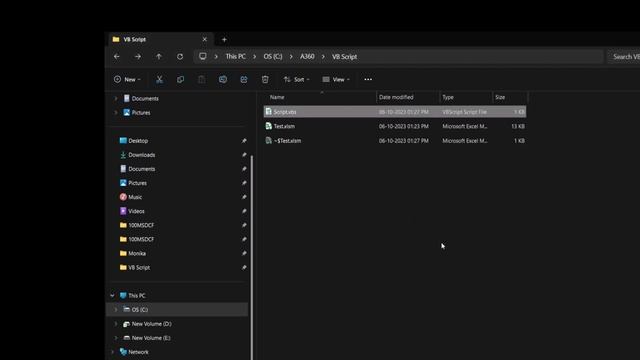This screenshot has height=360, width=640.
Task: Click the pin icon beside Music
Action: 244,197
